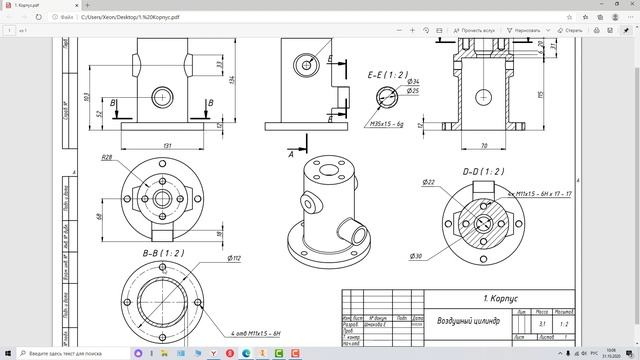Switch to Microsoft Edge in the taskbar

(x=246, y=353)
